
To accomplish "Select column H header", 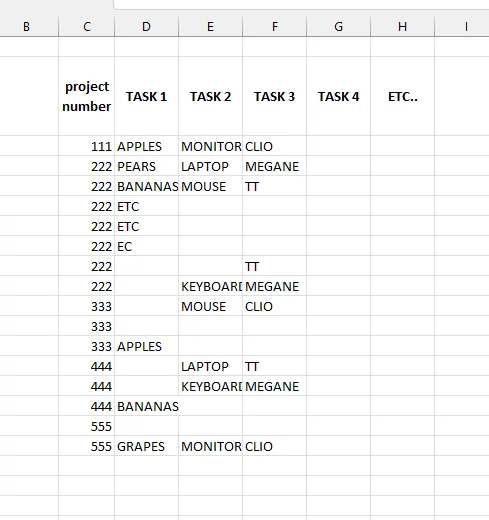I will (402, 27).
